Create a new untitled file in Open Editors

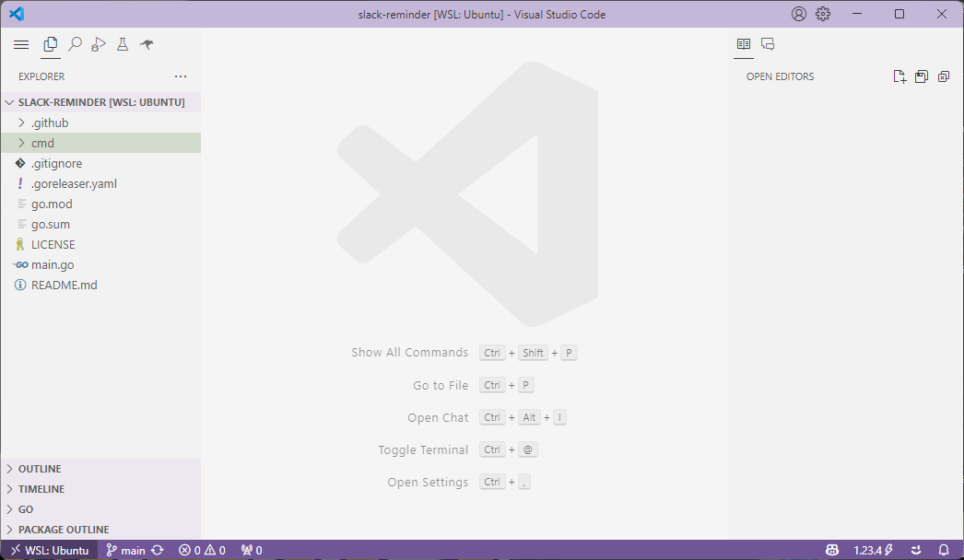click(x=899, y=76)
